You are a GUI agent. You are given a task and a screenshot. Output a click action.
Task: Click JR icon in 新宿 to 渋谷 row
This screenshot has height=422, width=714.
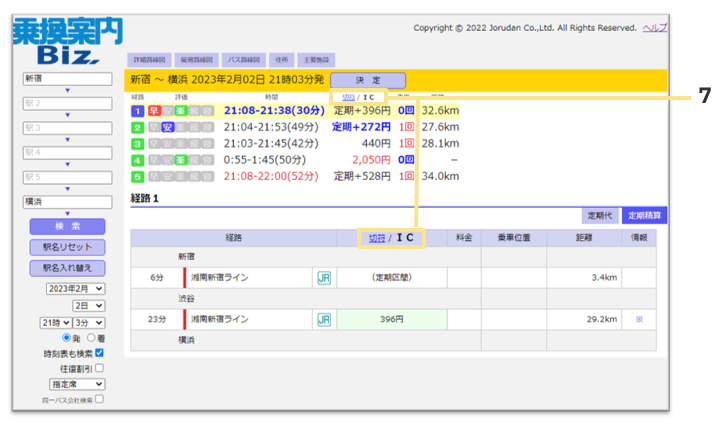pos(323,277)
